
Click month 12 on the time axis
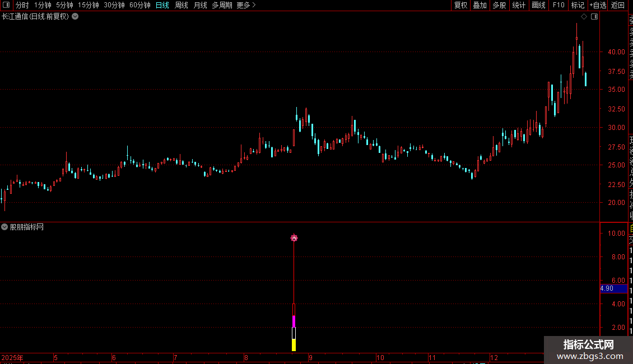(494, 357)
